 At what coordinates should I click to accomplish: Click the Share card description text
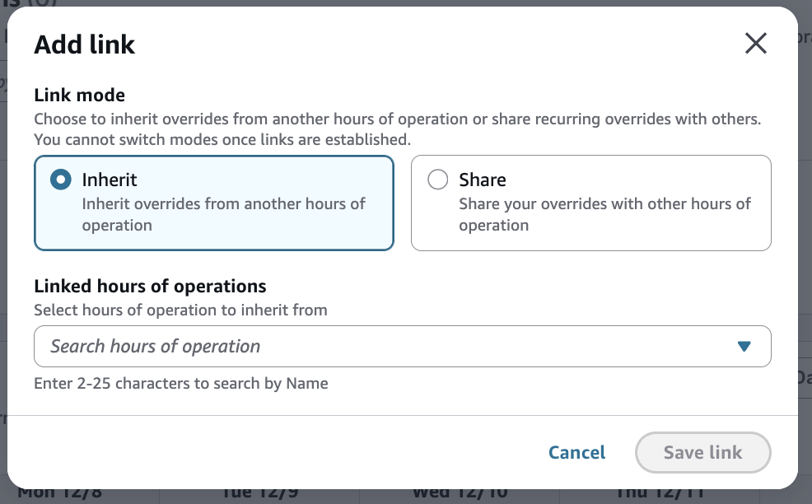(604, 214)
